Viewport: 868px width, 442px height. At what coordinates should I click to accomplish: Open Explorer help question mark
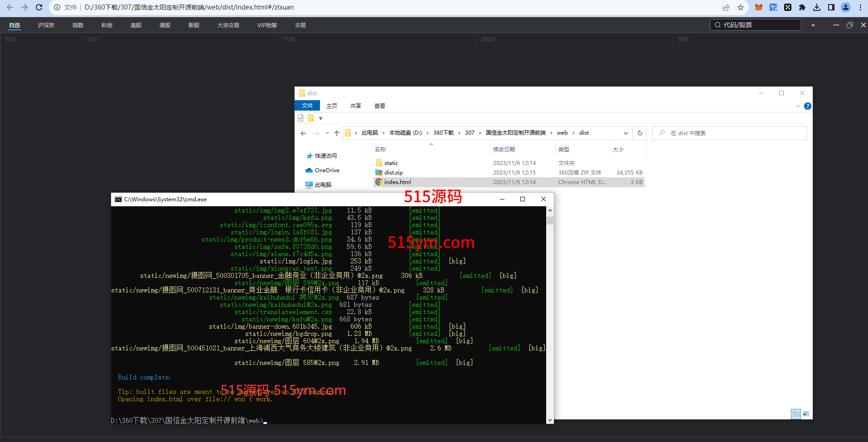807,106
